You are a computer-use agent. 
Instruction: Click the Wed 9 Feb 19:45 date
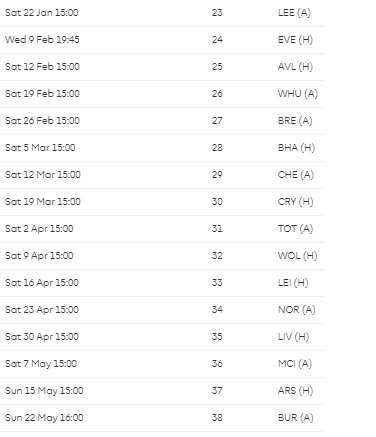pyautogui.click(x=42, y=40)
